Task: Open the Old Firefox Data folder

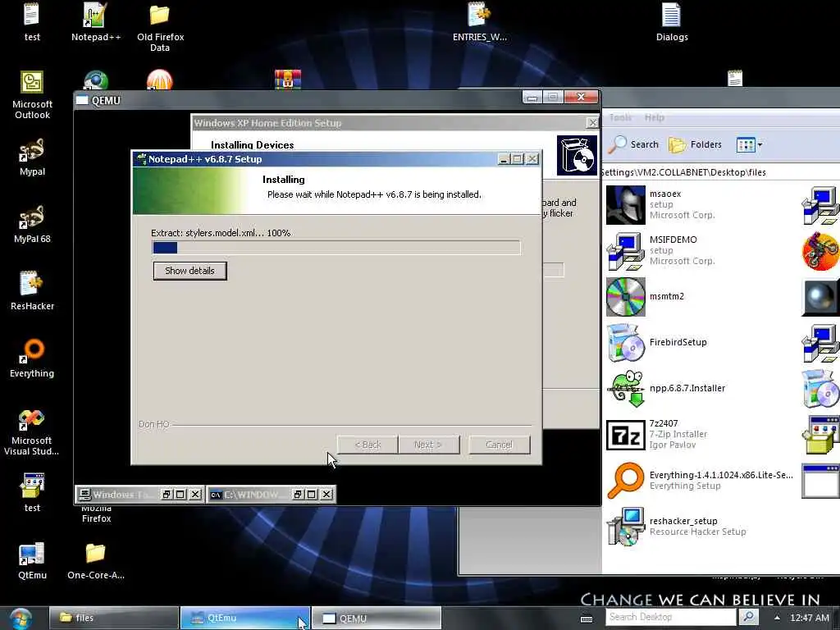Action: [x=160, y=27]
